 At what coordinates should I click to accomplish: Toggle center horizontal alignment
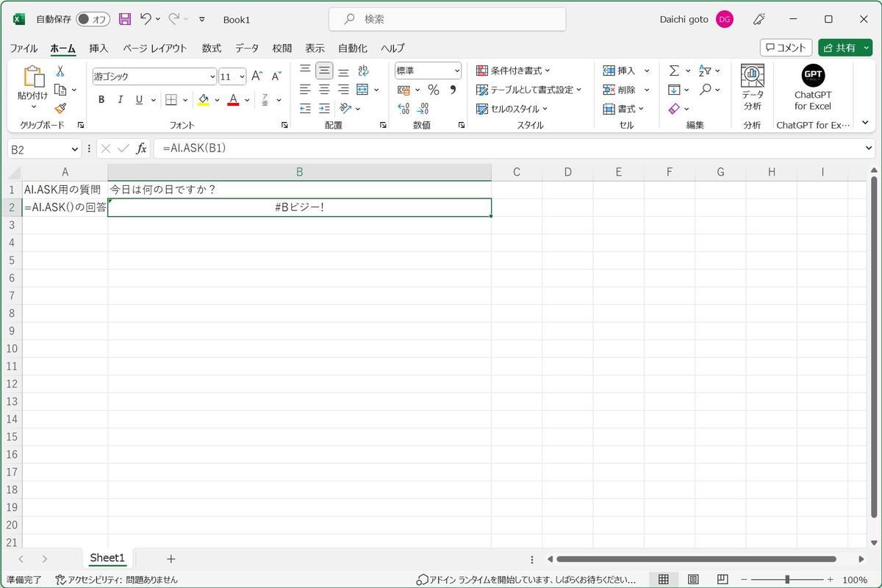coord(324,90)
